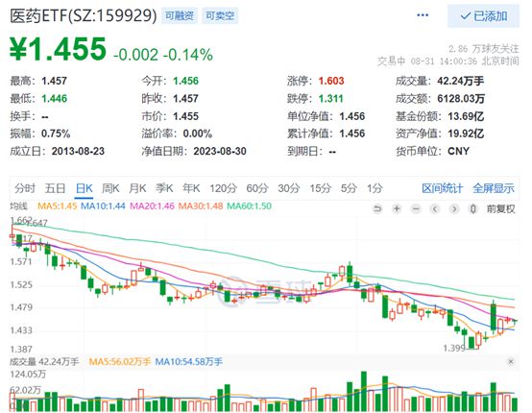Open 区间统计 range statistics
This screenshot has width=532, height=413.
[442, 188]
